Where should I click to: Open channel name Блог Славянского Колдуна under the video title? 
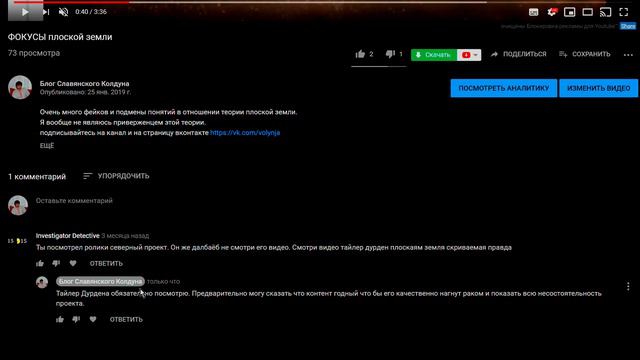point(84,83)
